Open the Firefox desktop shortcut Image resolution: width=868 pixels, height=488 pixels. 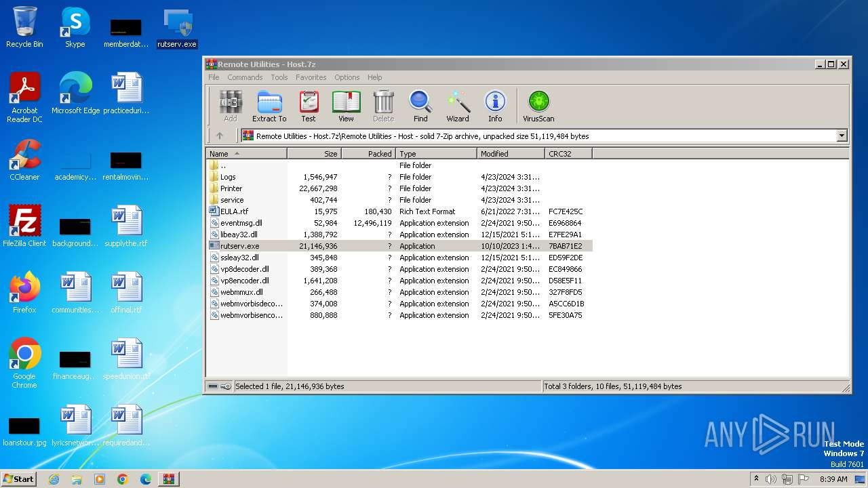[x=24, y=293]
